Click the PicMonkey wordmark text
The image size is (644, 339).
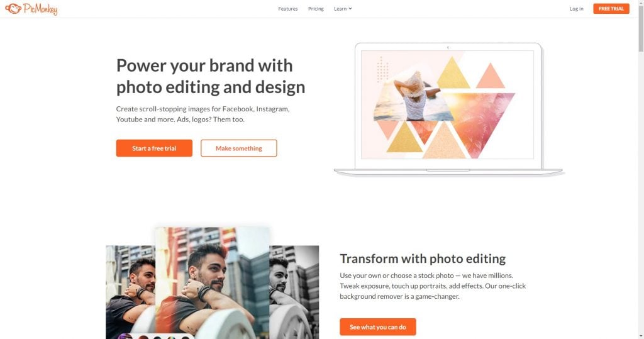pos(40,9)
